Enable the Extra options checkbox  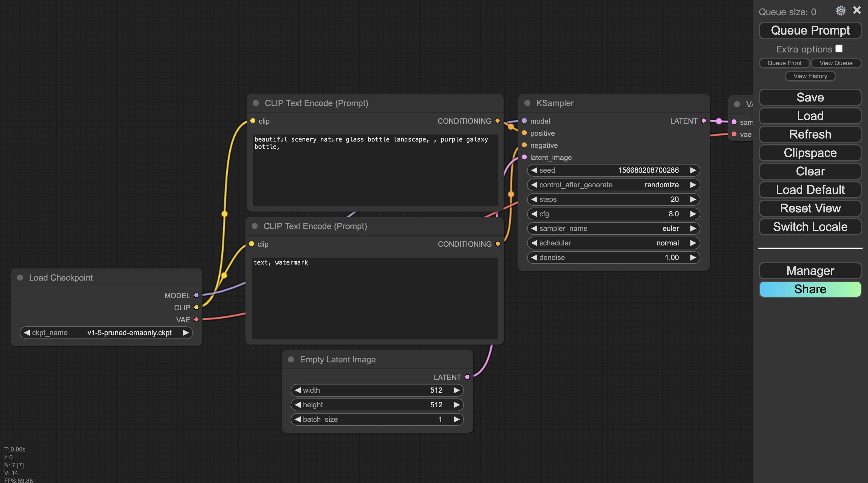[839, 49]
